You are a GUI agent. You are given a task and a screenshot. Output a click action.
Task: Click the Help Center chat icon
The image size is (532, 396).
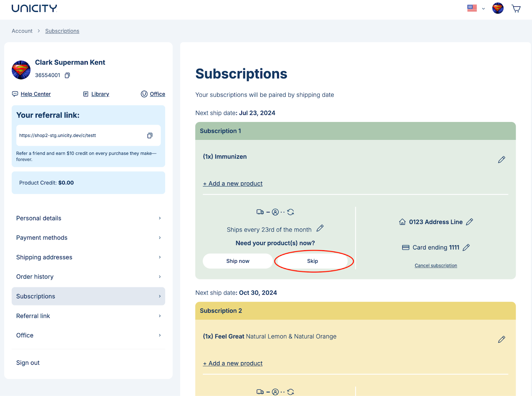[15, 94]
